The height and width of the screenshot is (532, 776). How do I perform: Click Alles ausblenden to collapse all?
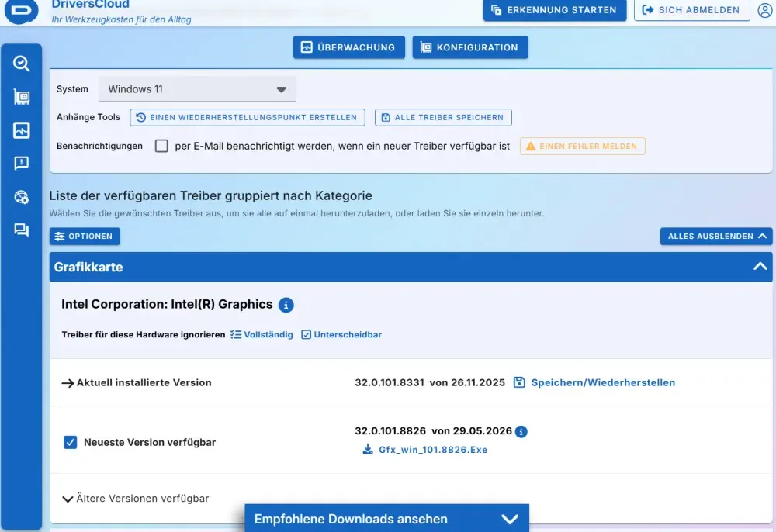point(716,237)
